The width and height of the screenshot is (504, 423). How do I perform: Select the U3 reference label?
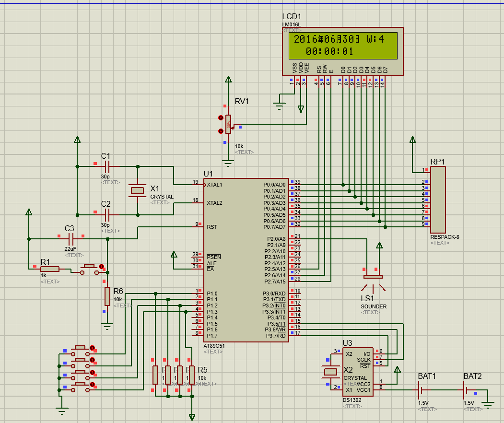pos(347,343)
